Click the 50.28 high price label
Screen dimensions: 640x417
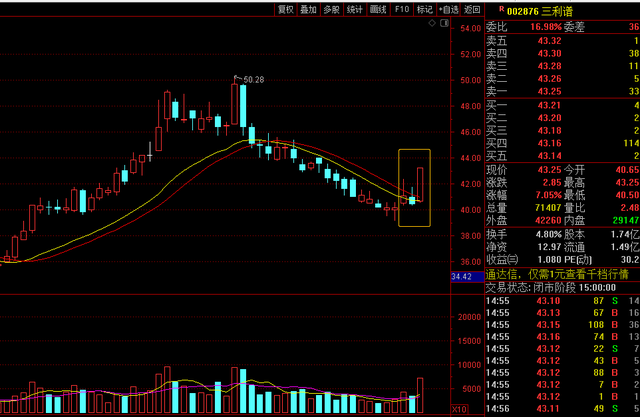coord(251,77)
